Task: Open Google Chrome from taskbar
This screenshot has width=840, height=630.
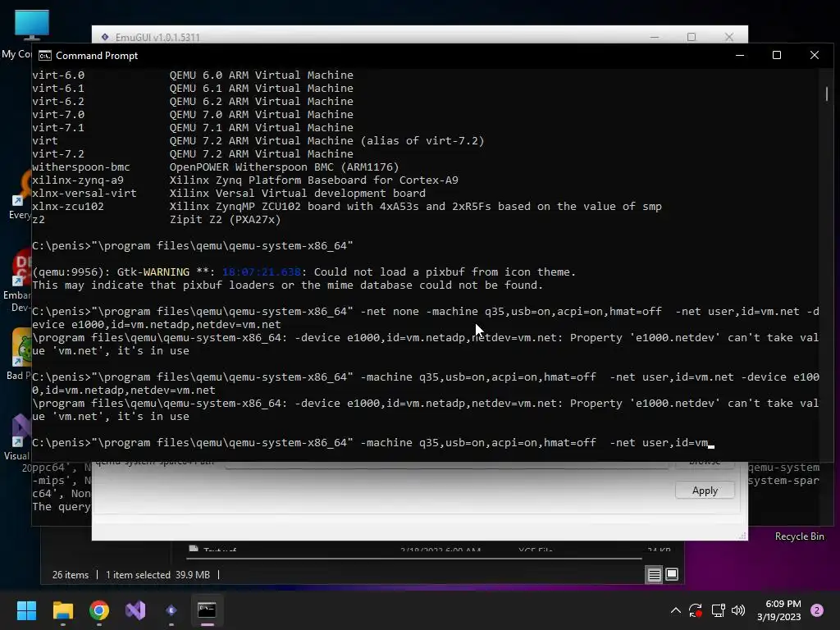Action: pos(99,610)
